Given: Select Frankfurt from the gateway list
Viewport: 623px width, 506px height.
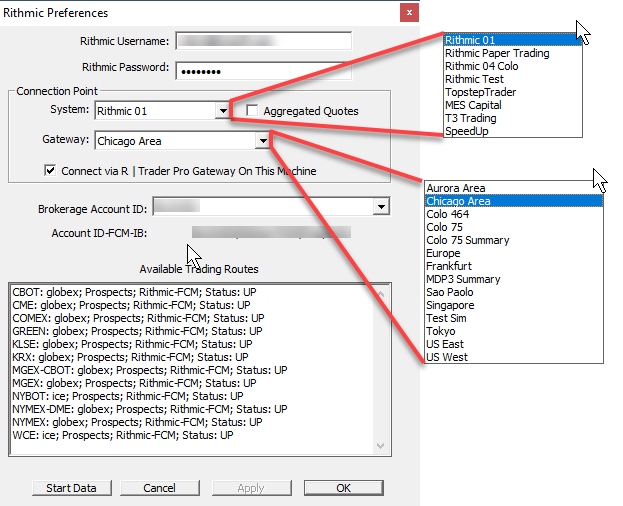Looking at the screenshot, I should click(450, 266).
